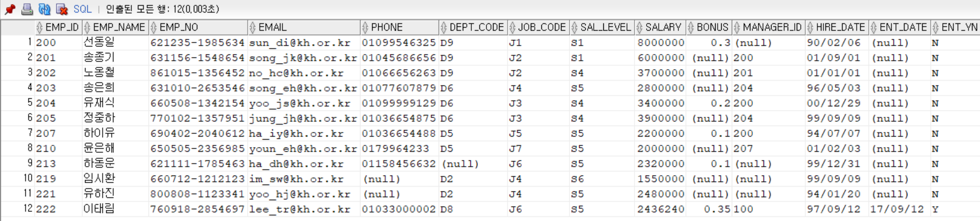Sort by the EMAIL column header
Screen dimensions: 980x221
tap(304, 27)
